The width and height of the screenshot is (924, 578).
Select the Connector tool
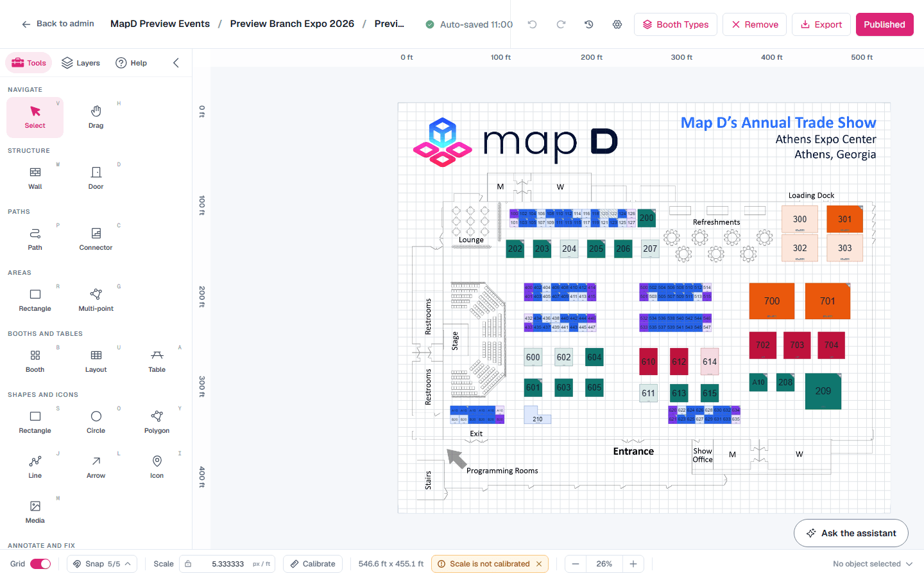96,239
